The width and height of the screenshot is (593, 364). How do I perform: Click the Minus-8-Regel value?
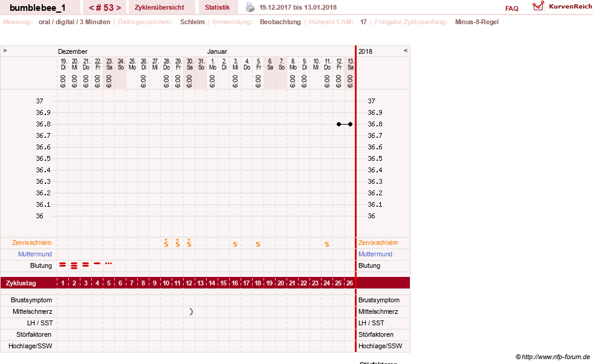(x=476, y=22)
